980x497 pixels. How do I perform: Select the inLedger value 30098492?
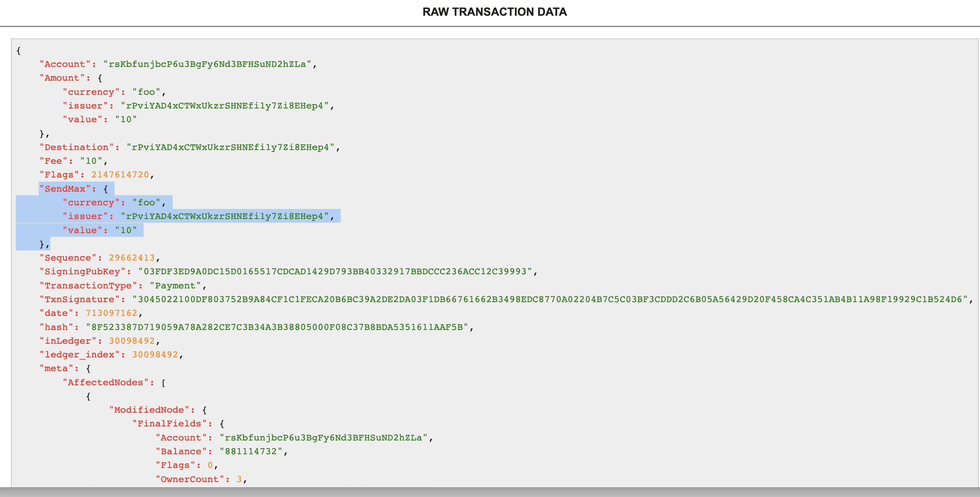point(133,340)
